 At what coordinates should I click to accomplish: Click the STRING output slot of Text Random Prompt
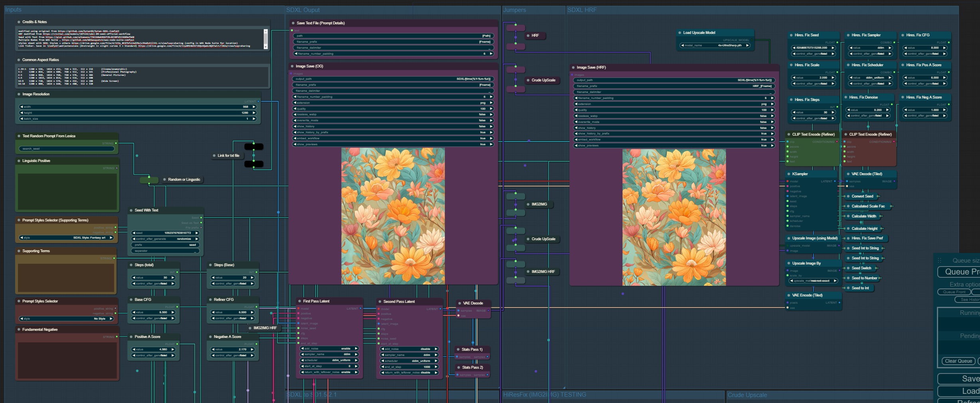point(116,143)
